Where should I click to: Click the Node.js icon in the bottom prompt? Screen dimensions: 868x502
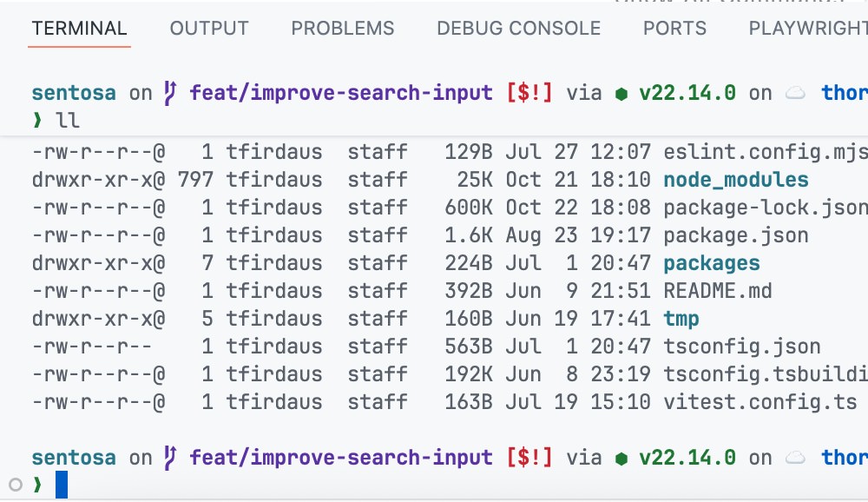tap(622, 458)
